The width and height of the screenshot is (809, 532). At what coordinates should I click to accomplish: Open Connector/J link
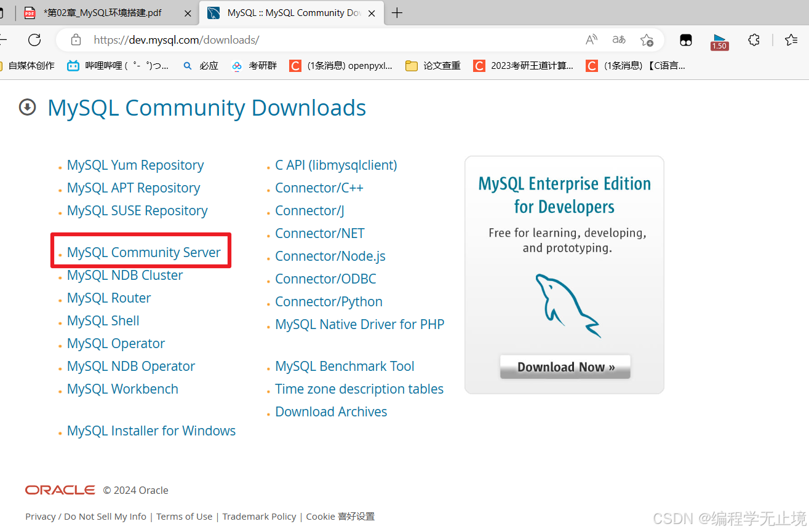[x=309, y=211]
